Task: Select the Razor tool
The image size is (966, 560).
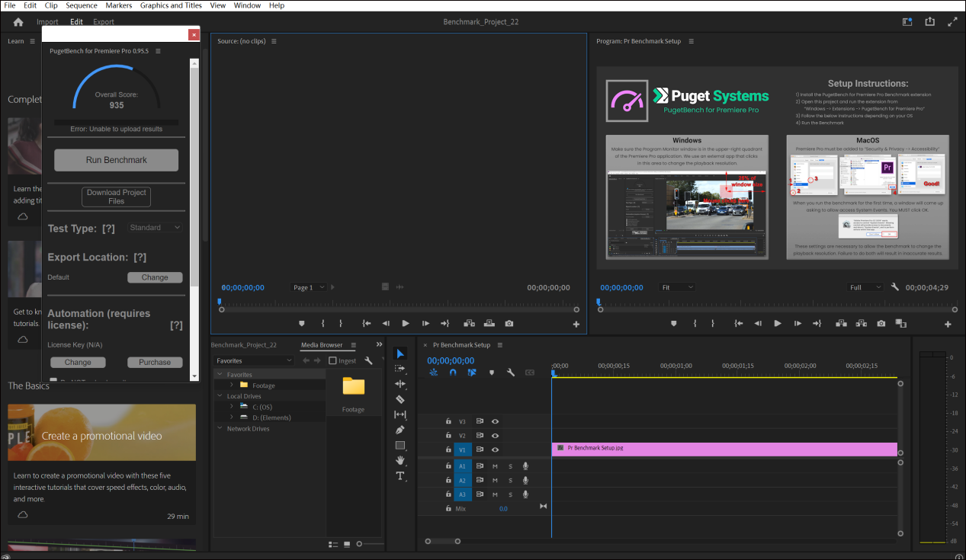Action: click(400, 399)
